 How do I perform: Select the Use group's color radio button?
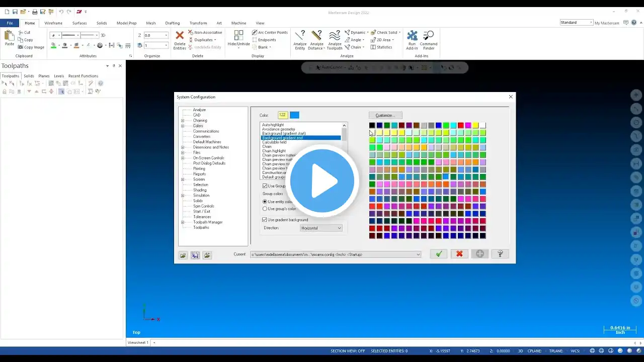coord(265,209)
